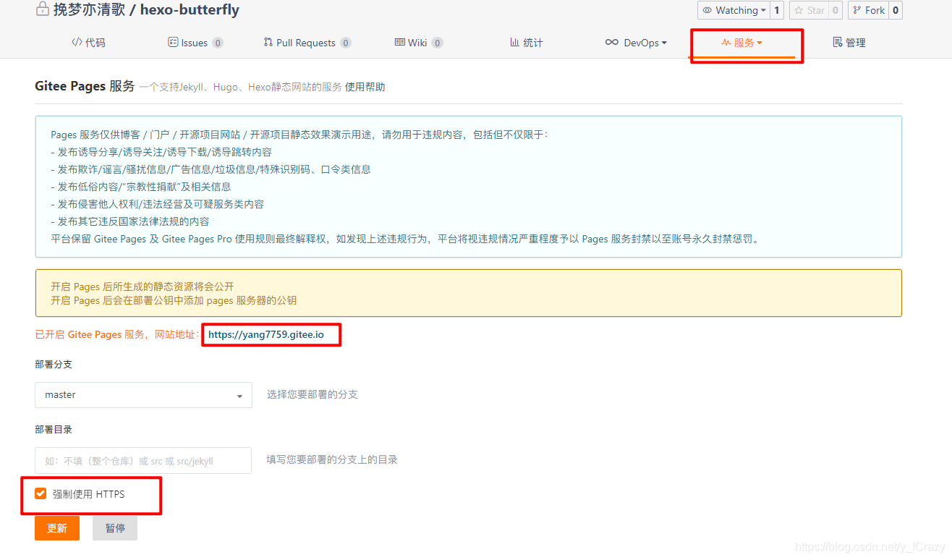Screen dimensions: 952x560
Task: Expand the DevOps menu
Action: pos(636,43)
